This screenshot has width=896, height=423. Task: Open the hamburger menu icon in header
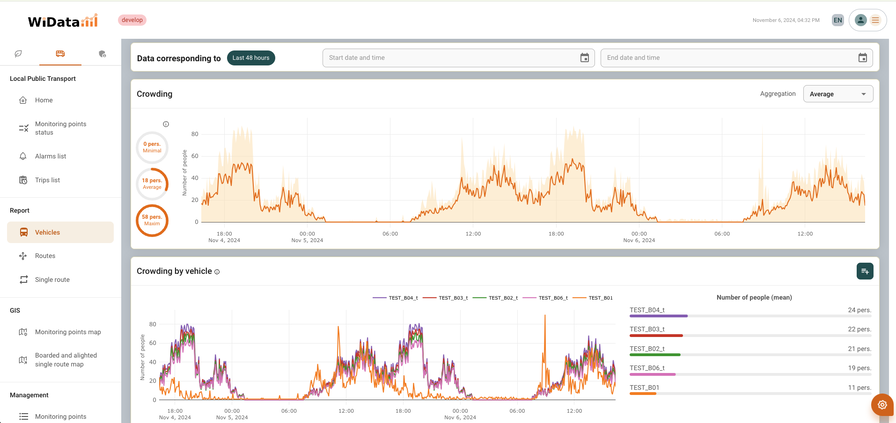point(875,20)
